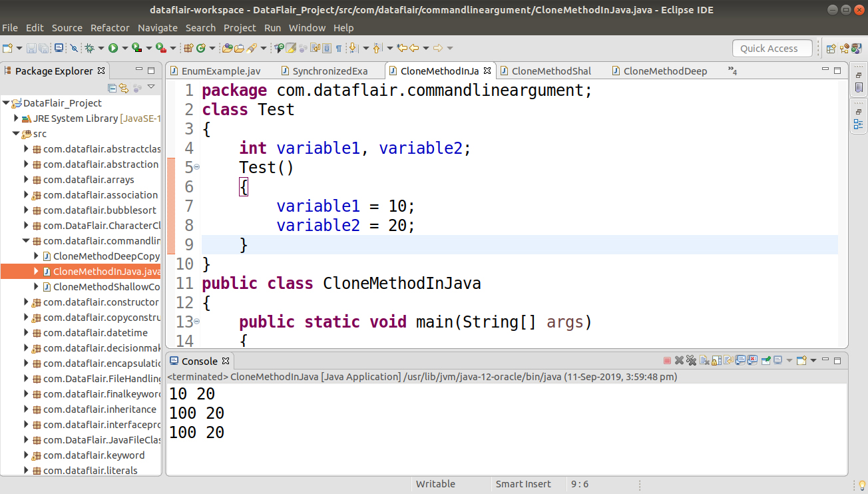Switch to the CloneMethodDeep editor tab

pyautogui.click(x=660, y=71)
